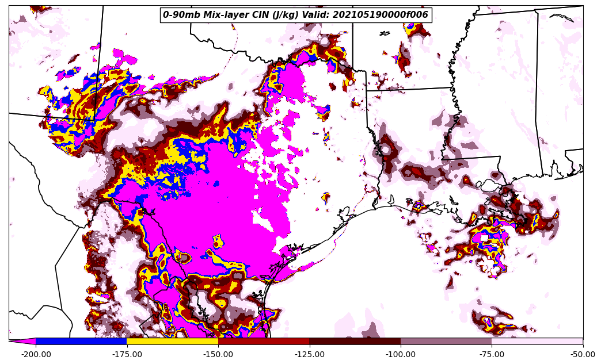
Task: Click the blue colorbar segment
Action: [81, 341]
